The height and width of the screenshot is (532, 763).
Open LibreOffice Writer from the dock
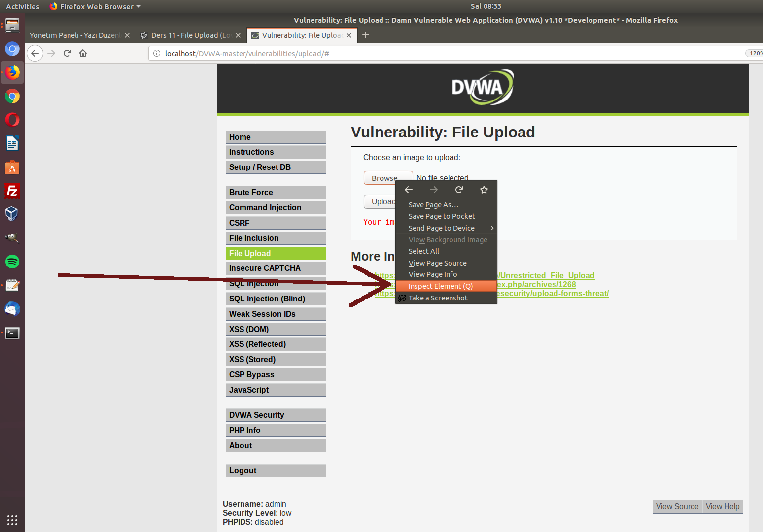tap(12, 143)
